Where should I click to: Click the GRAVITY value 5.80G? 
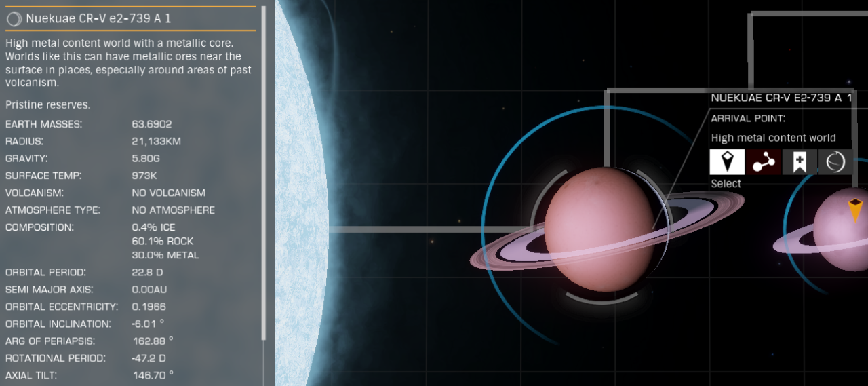click(146, 159)
